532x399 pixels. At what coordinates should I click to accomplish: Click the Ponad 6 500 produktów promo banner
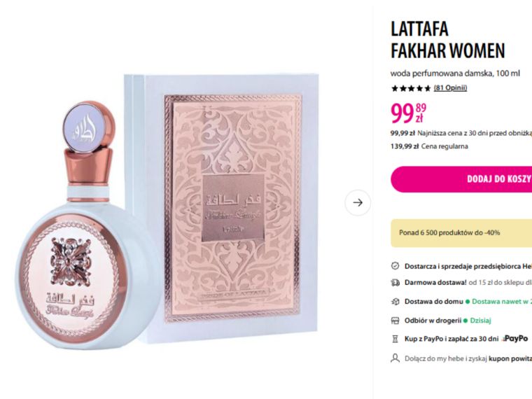(x=461, y=232)
